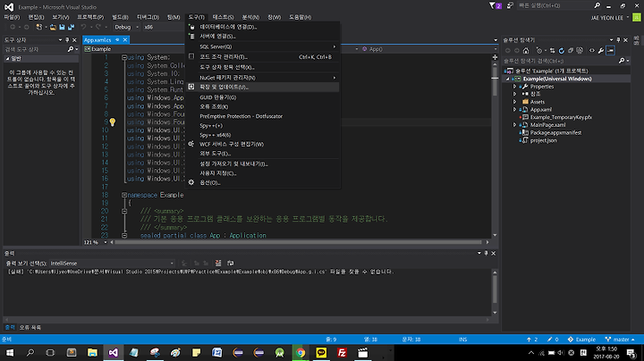Viewport: 644px width, 361px height.
Task: Open Properties wrench icon in Solution Explorer toolbar
Action: pos(601,50)
